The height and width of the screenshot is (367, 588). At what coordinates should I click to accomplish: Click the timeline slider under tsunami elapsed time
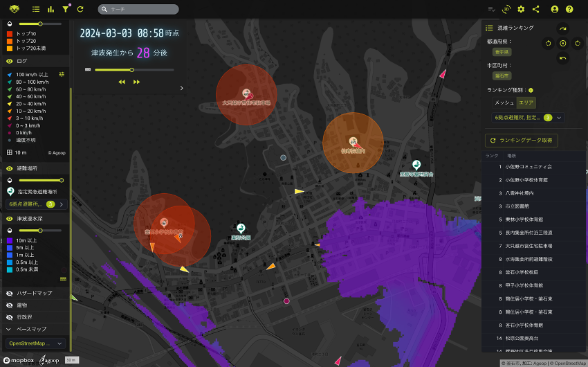pos(131,70)
